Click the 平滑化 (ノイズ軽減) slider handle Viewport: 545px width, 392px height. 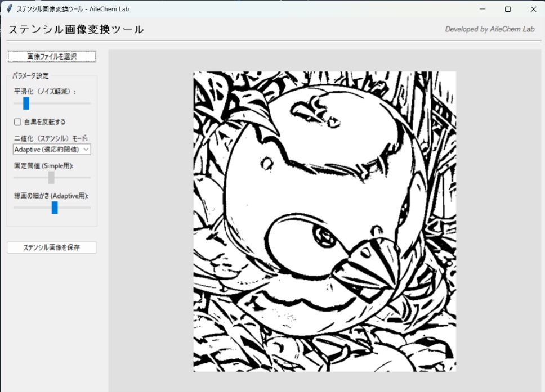[26, 103]
